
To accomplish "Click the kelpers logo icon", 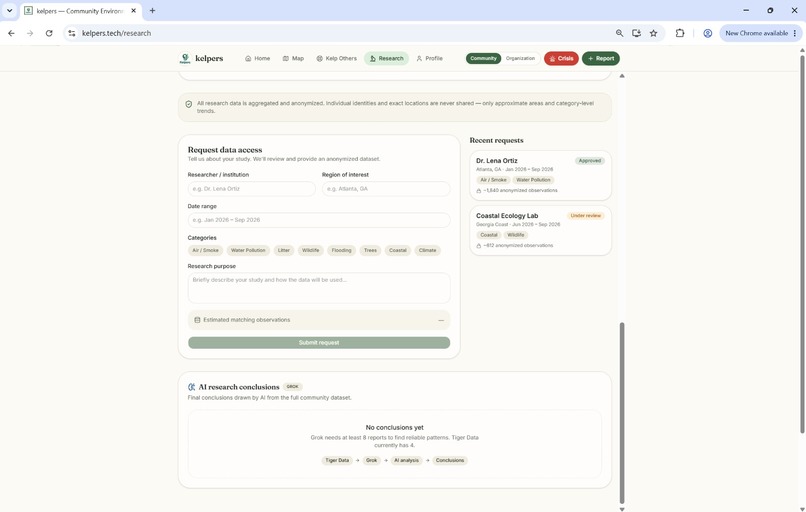I will pos(185,58).
